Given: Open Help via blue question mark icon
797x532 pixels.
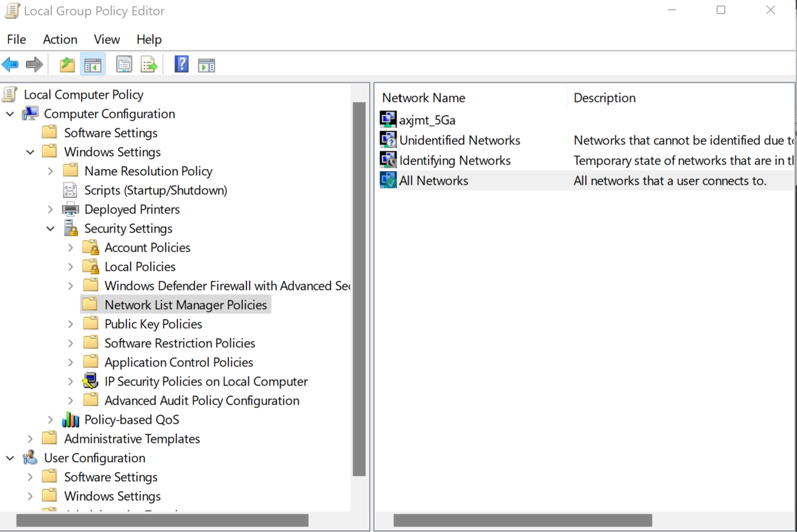Looking at the screenshot, I should 182,64.
